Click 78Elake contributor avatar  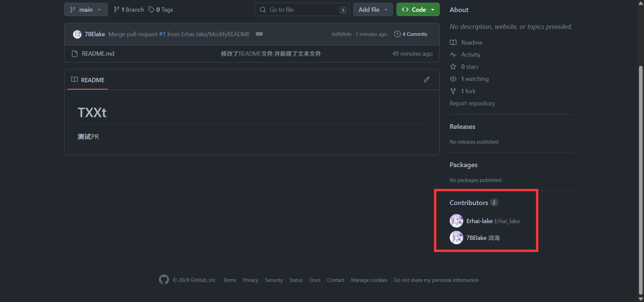pyautogui.click(x=456, y=238)
